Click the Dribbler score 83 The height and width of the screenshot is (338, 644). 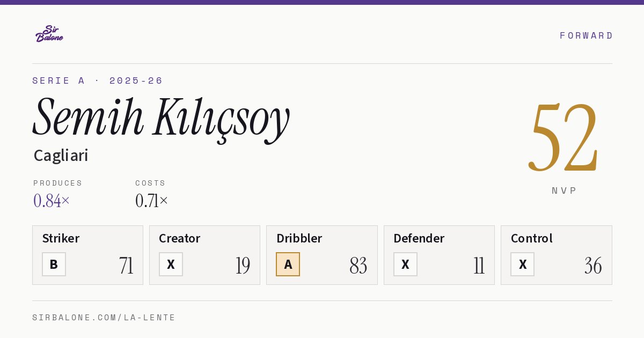coord(358,266)
